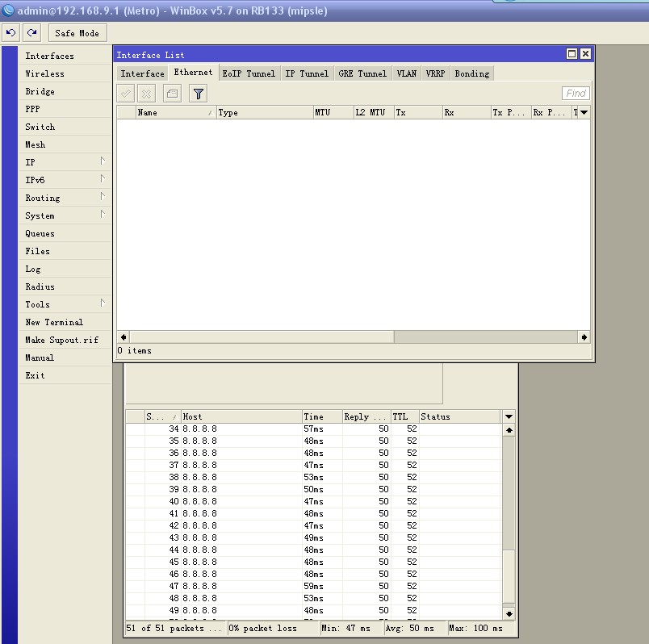Expand the Tools submenu
Viewport: 649px width, 644px height.
[65, 304]
